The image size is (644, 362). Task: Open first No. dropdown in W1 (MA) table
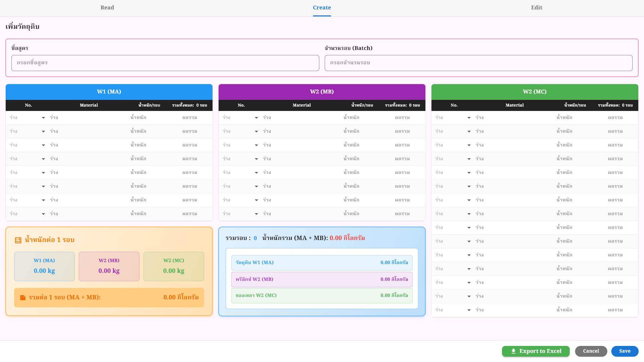(x=43, y=118)
